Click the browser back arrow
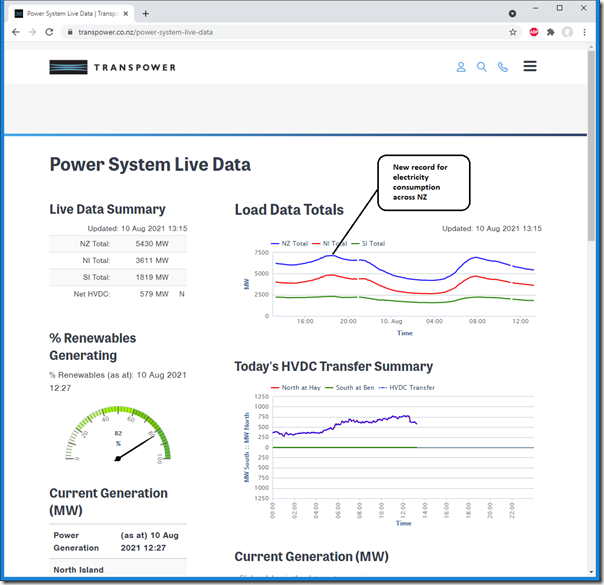Viewport: 604px width, 585px height. 15,32
